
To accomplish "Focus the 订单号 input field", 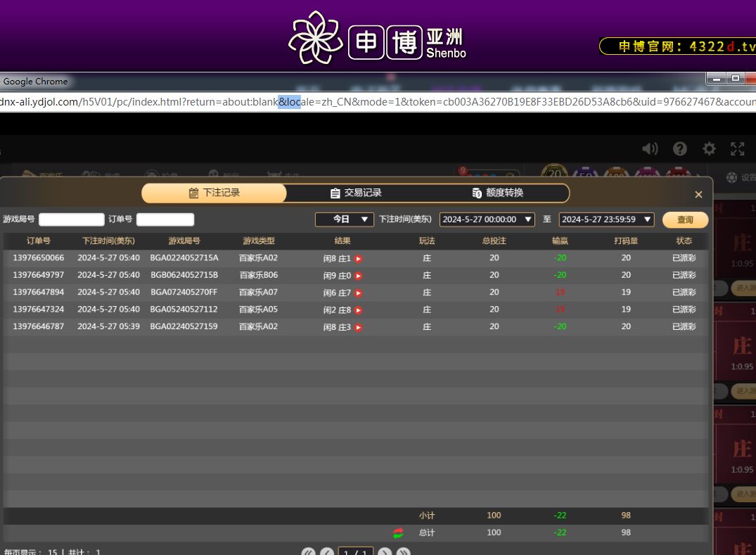I will (x=165, y=219).
